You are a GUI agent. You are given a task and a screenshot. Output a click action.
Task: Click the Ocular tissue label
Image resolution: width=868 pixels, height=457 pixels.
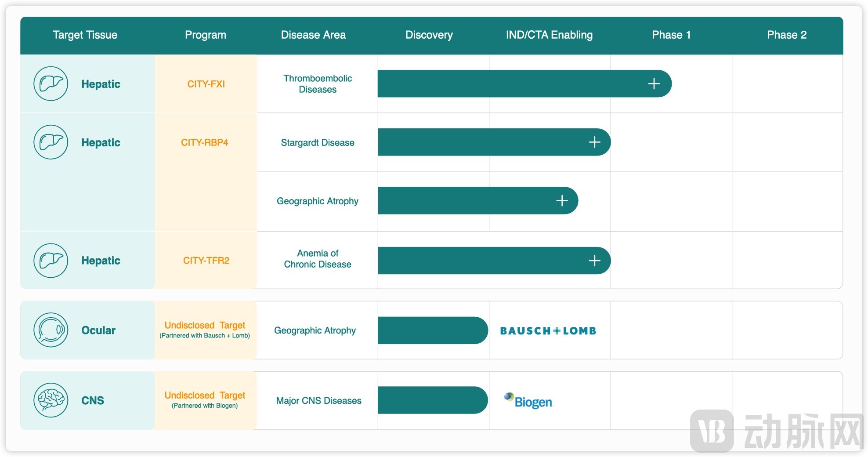click(x=98, y=330)
